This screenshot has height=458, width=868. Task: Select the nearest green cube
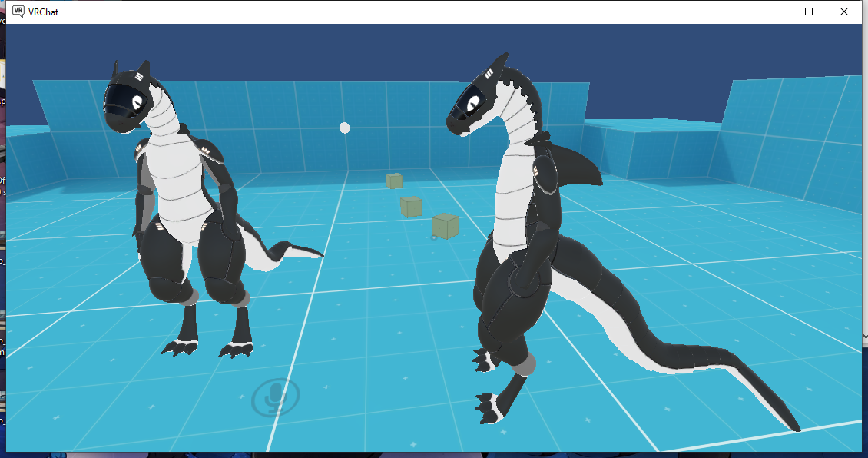point(445,226)
